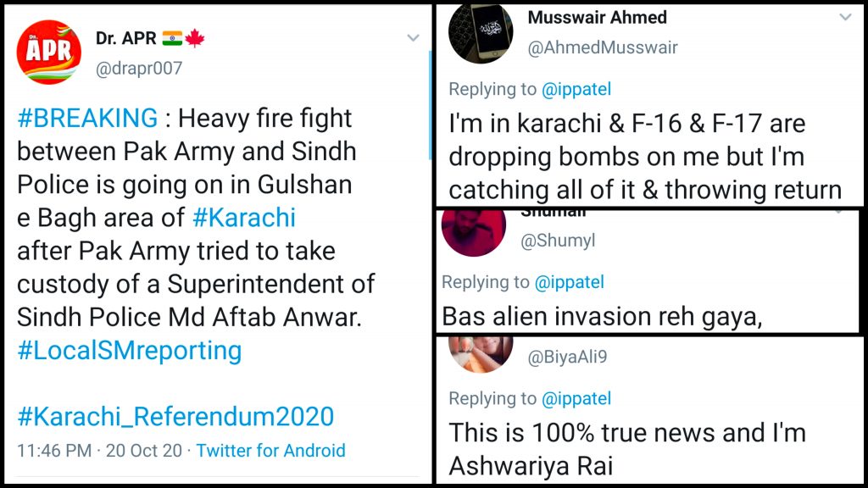
Task: Click Musswair Ahmed's profile avatar
Action: (480, 34)
